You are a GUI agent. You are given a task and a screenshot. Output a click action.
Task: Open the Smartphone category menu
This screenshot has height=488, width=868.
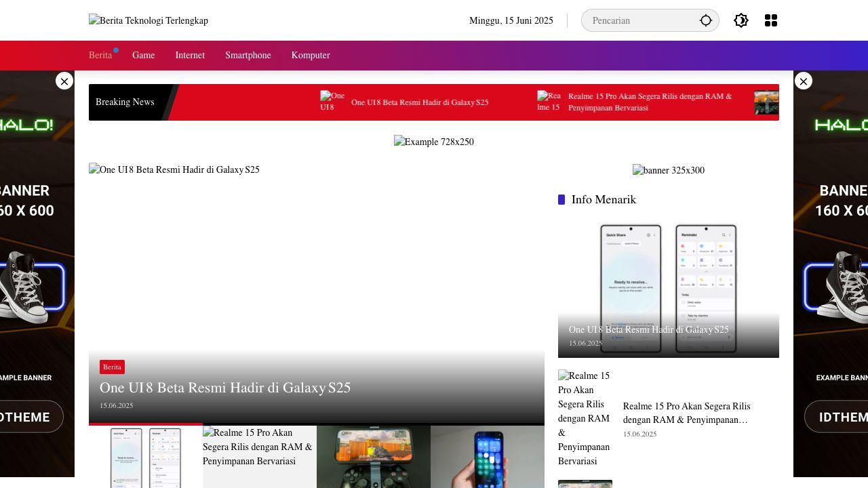click(x=248, y=56)
